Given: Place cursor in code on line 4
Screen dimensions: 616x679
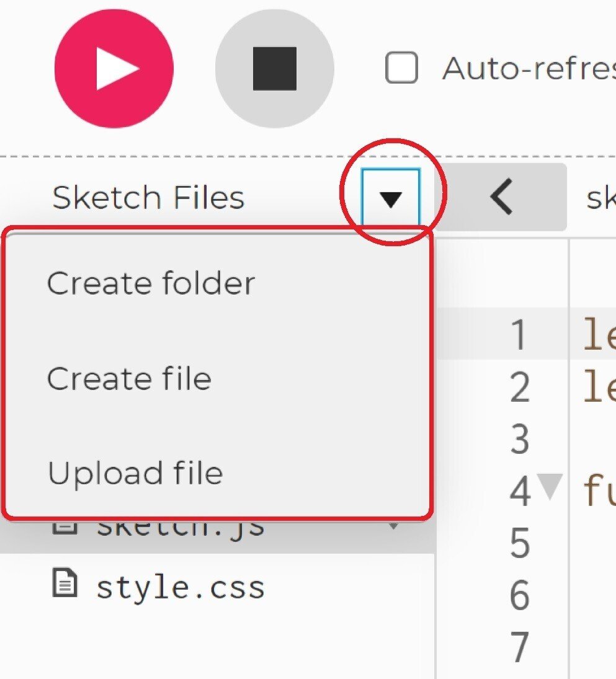Looking at the screenshot, I should click(x=599, y=492).
